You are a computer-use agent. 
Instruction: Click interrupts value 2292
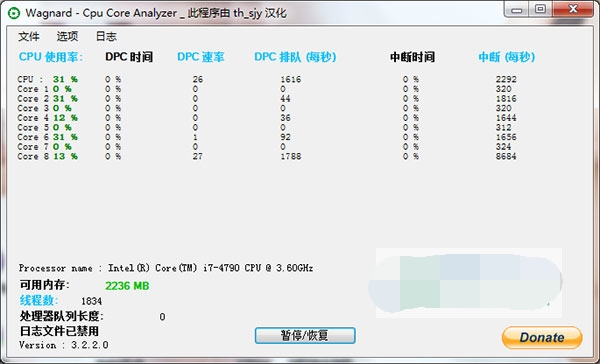[506, 79]
